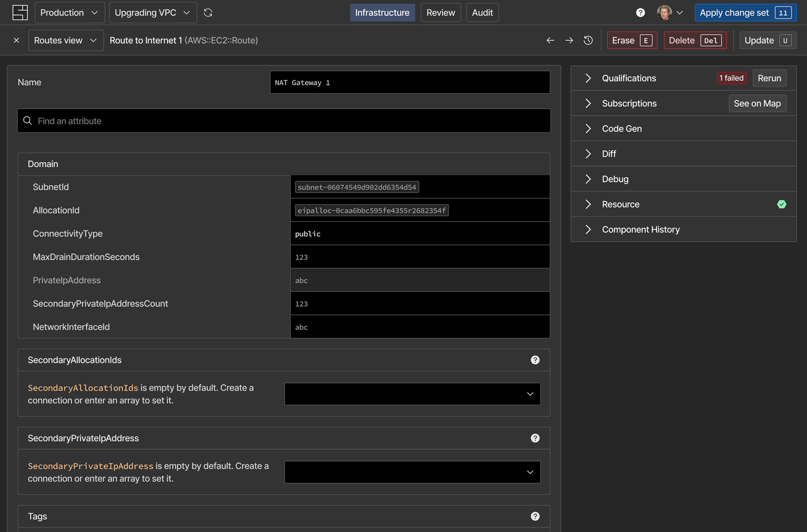Click the green Resource status check icon

coord(782,204)
